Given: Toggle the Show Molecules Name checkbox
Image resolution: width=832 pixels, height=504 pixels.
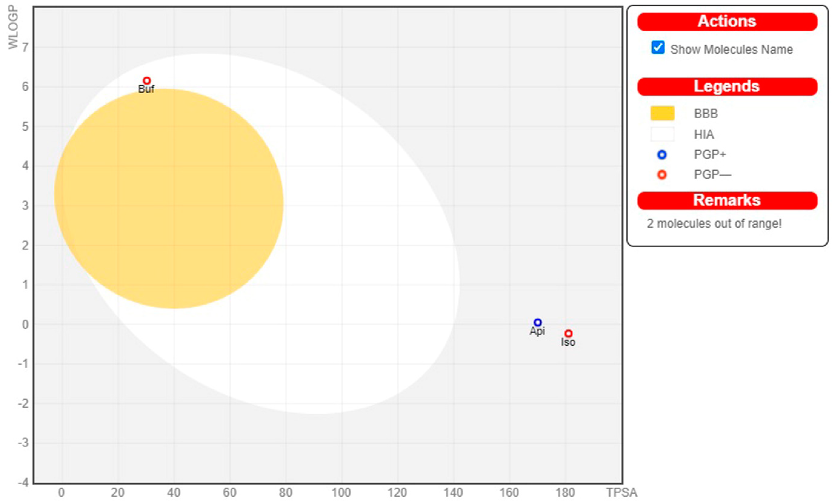Looking at the screenshot, I should [x=658, y=48].
